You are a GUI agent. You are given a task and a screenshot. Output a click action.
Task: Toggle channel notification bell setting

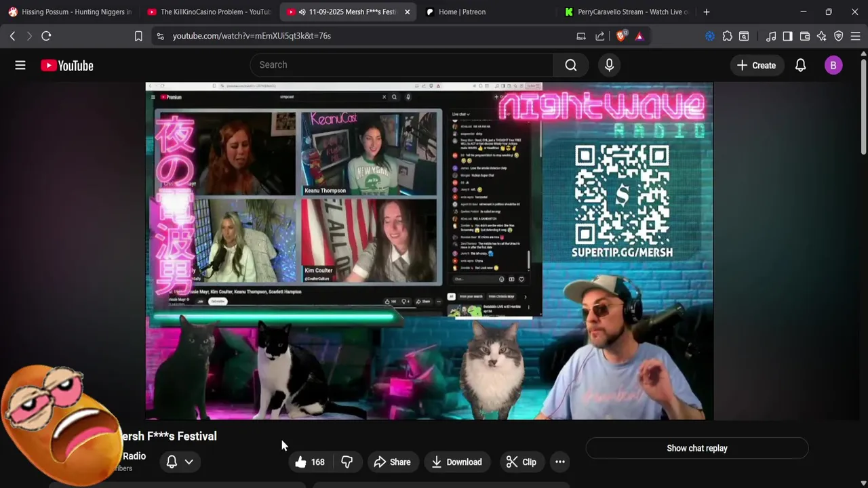click(x=172, y=462)
